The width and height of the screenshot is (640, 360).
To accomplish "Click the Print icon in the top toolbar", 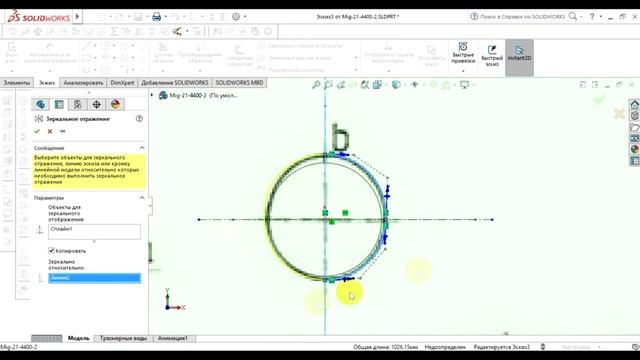I will 156,17.
